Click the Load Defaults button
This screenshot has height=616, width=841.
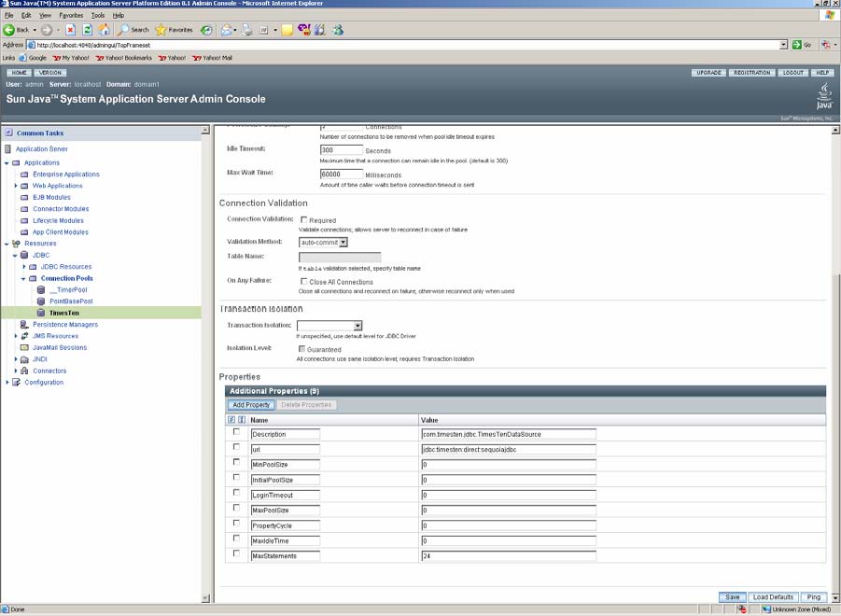[773, 596]
